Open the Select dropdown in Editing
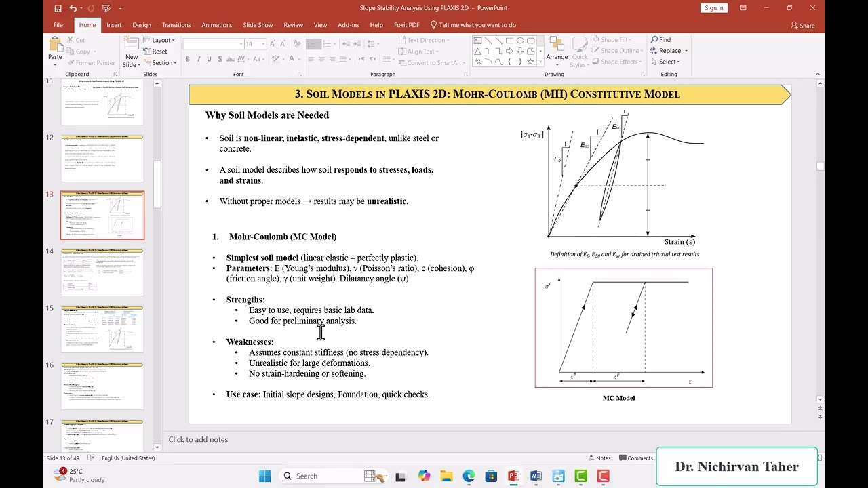 pos(669,62)
